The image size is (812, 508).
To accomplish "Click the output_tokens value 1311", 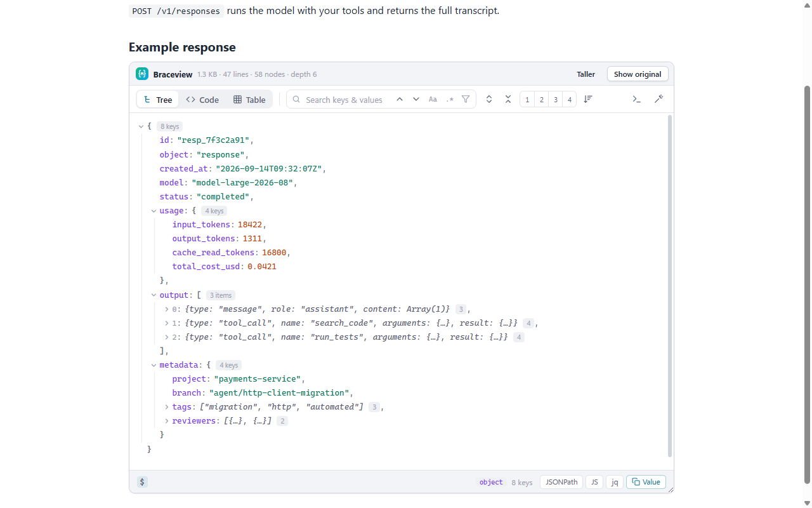I will [x=252, y=239].
